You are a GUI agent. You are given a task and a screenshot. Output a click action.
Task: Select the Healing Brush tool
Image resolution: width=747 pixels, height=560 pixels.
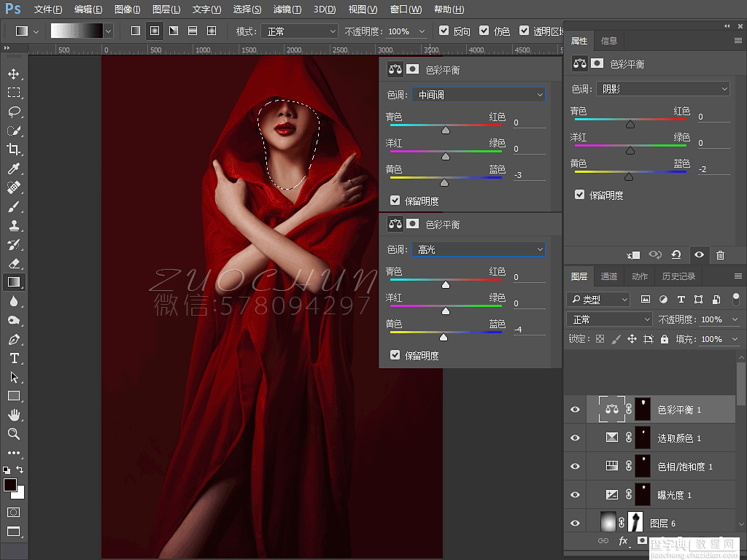[13, 187]
